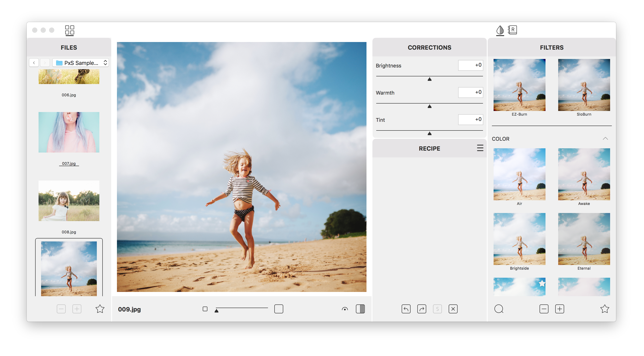
Task: Click the undo arrow button
Action: [x=406, y=309]
